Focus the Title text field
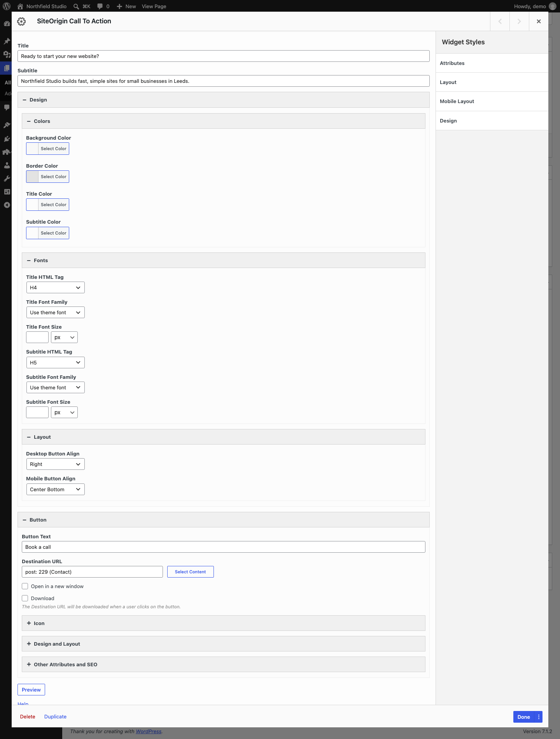560x739 pixels. [223, 56]
